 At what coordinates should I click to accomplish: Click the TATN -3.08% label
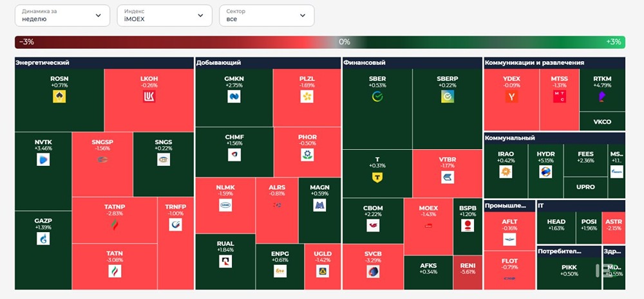[x=115, y=257]
